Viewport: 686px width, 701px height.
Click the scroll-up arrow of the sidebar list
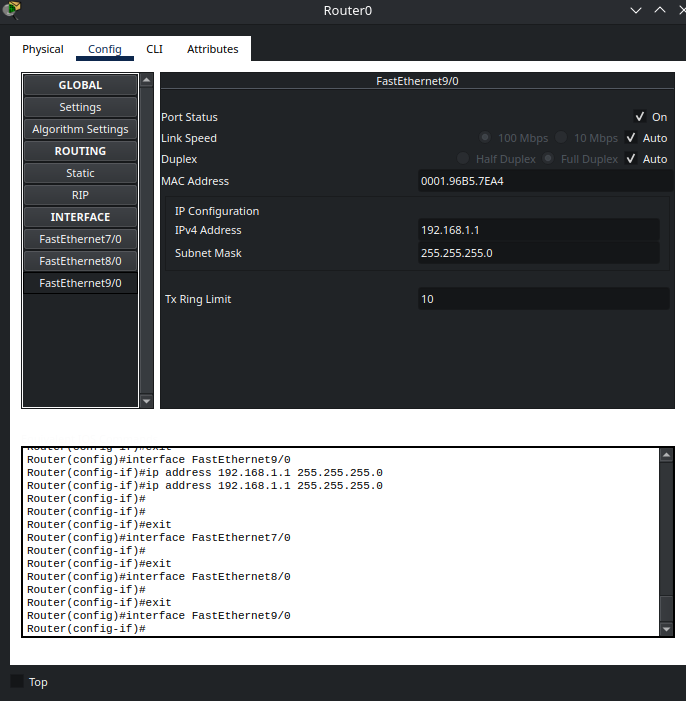tap(147, 80)
